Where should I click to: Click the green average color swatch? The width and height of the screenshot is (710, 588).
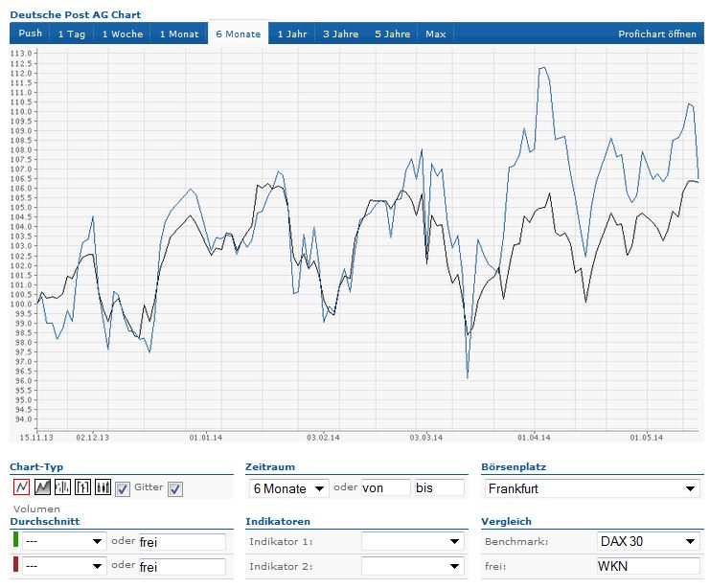[x=16, y=539]
